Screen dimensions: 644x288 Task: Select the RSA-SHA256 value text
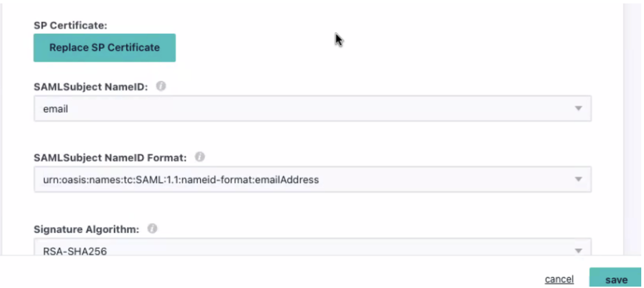tap(75, 251)
